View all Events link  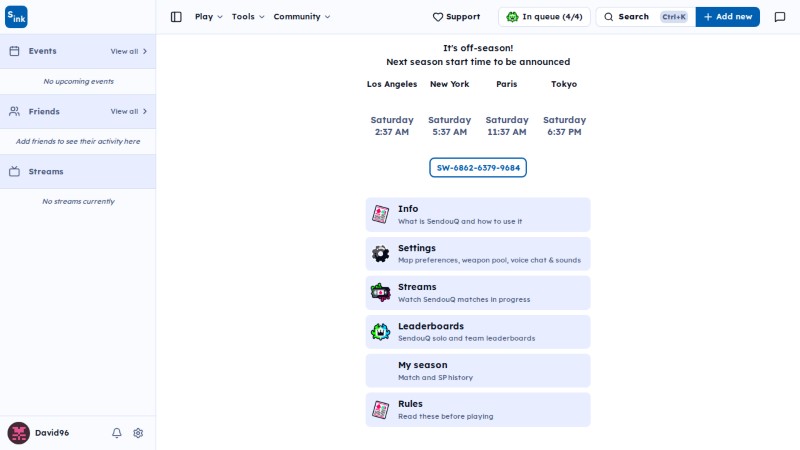[x=129, y=52]
